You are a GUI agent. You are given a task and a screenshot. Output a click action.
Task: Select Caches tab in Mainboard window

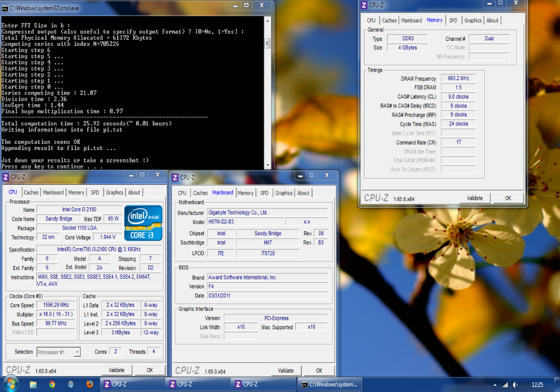point(200,193)
